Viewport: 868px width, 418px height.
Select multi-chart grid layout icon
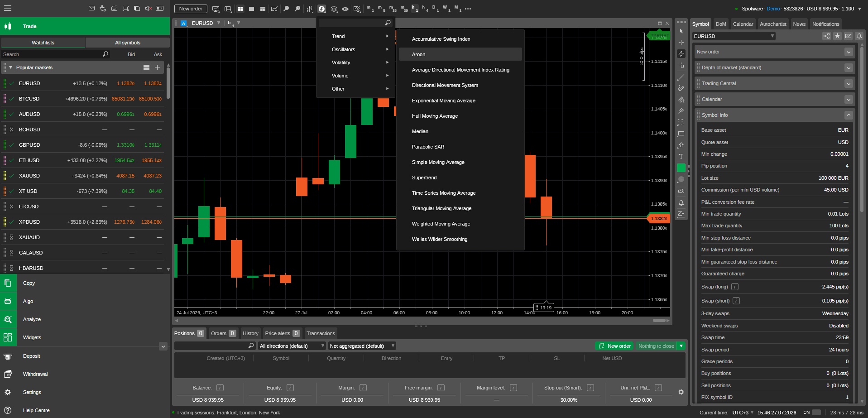(240, 9)
